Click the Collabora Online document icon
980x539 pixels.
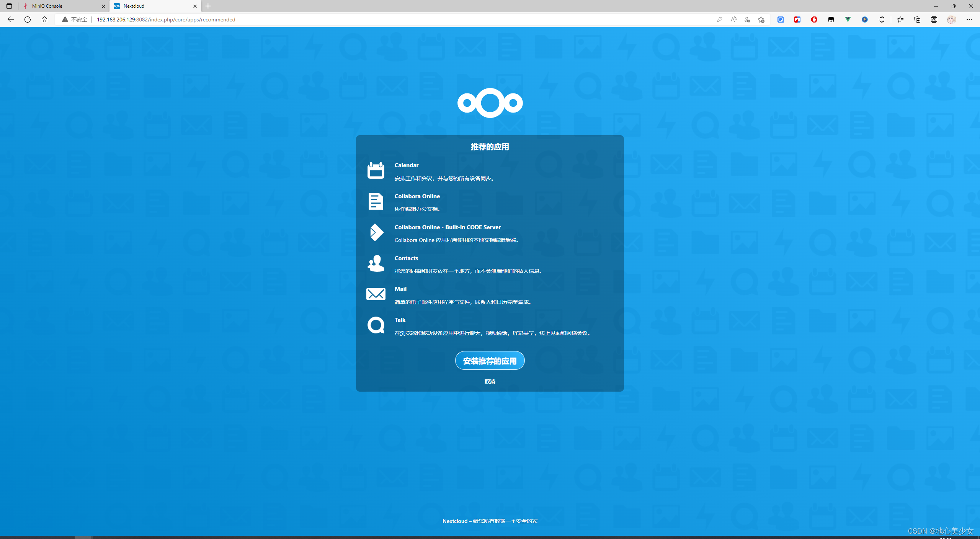pos(376,201)
